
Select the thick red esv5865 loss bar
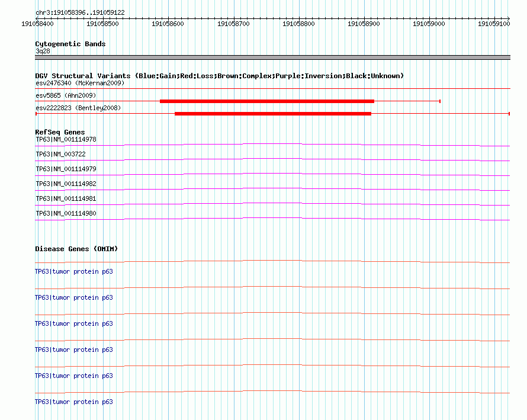coord(267,101)
